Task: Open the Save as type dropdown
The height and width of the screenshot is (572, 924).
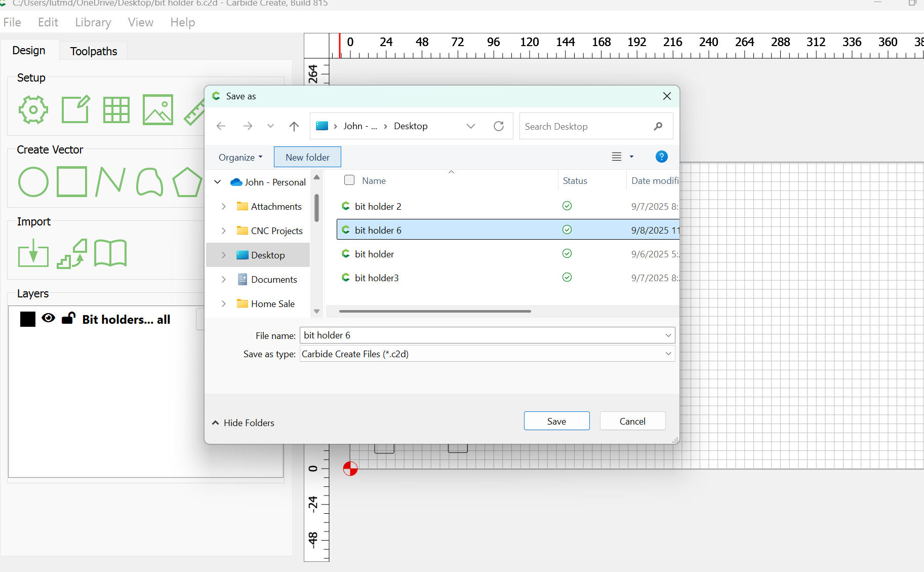Action: [x=668, y=354]
